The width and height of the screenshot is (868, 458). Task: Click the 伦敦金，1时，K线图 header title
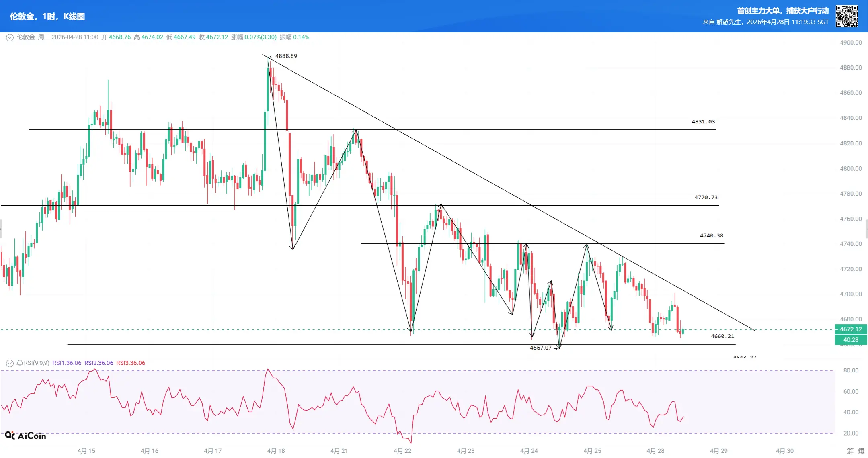tap(47, 16)
